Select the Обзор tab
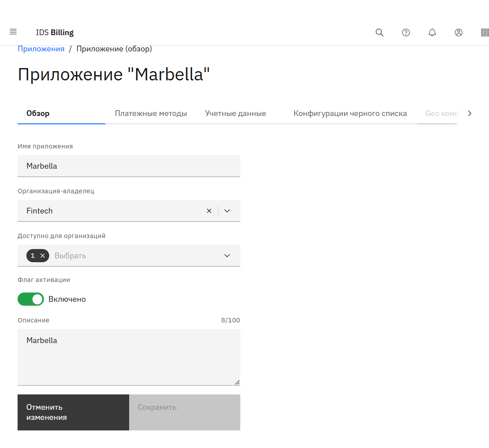This screenshot has width=489, height=448. (38, 113)
